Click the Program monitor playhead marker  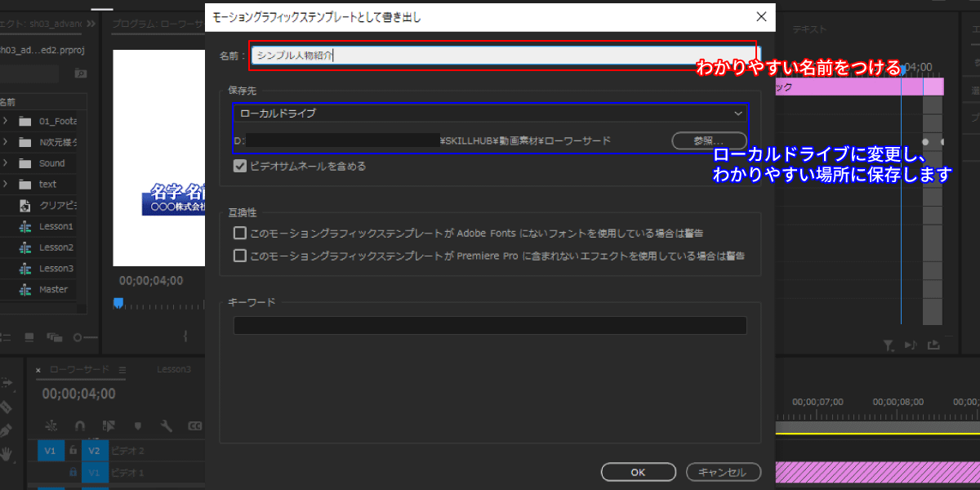pos(118,303)
